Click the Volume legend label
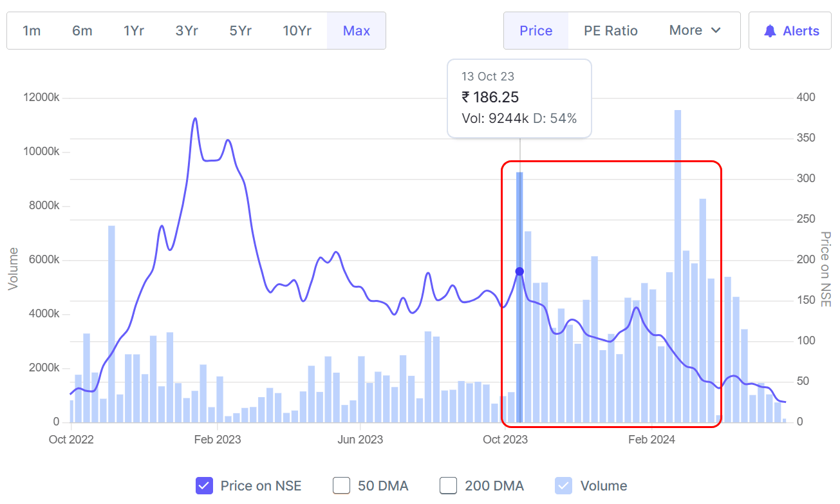This screenshot has height=504, width=840. (x=603, y=486)
